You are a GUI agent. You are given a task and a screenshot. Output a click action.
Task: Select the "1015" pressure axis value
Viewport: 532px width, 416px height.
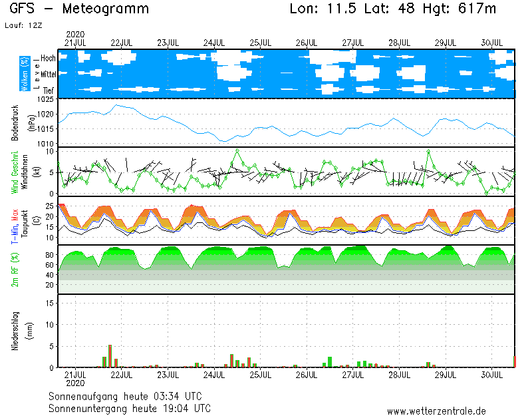(45, 129)
